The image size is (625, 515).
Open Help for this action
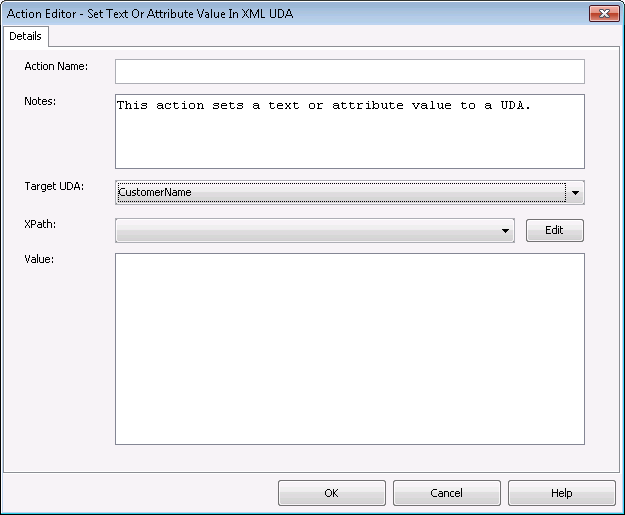coord(561,493)
